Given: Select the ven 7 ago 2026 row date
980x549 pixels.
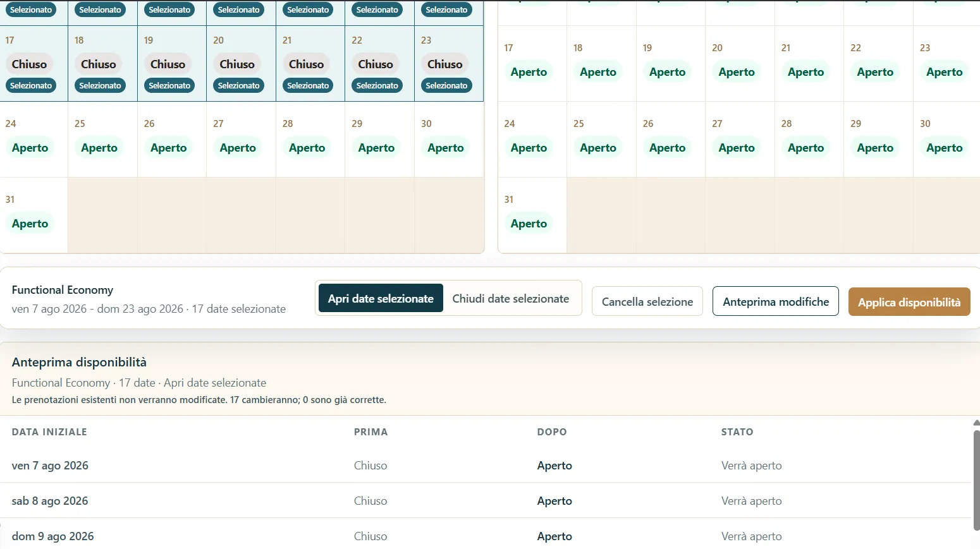Looking at the screenshot, I should tap(50, 466).
